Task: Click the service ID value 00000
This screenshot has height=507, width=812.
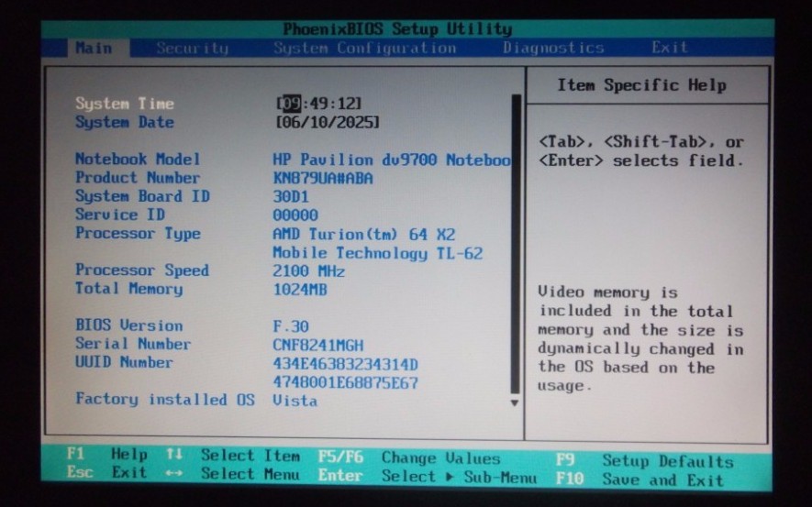Action: tap(295, 215)
